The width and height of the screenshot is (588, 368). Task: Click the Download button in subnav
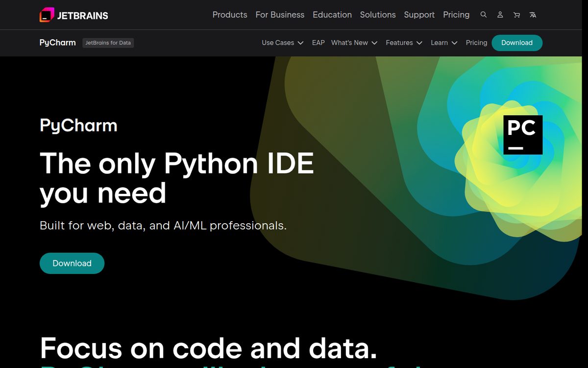tap(517, 43)
